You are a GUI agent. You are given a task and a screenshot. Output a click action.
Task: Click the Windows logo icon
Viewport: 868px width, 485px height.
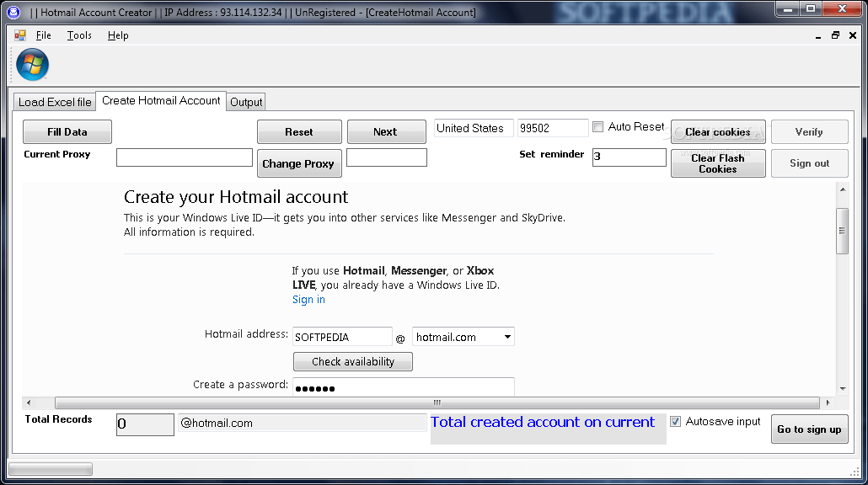[x=32, y=65]
